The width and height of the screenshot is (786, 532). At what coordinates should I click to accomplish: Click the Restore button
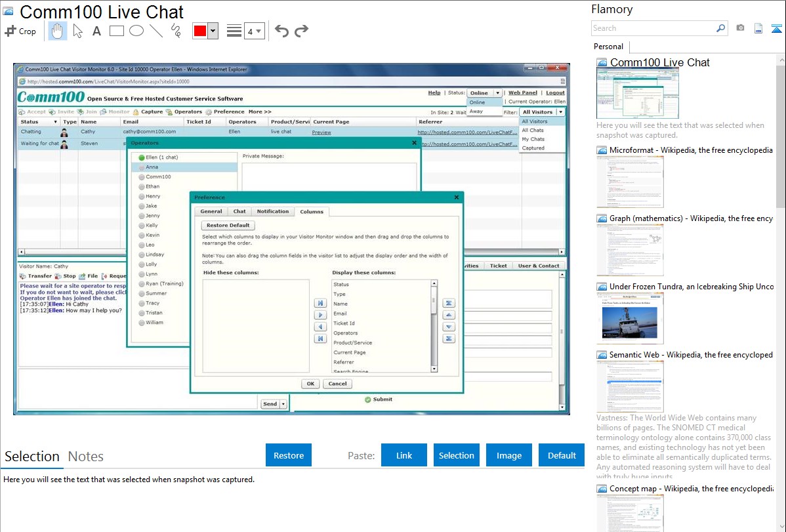tap(289, 455)
